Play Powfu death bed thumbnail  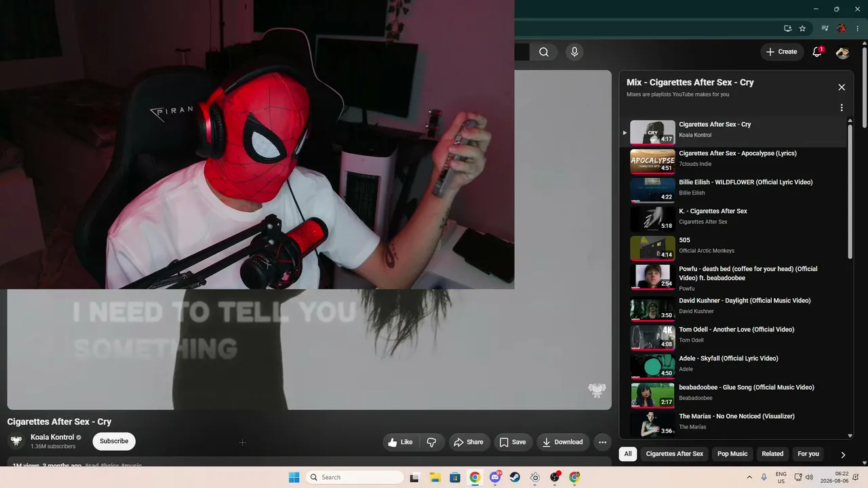coord(652,277)
